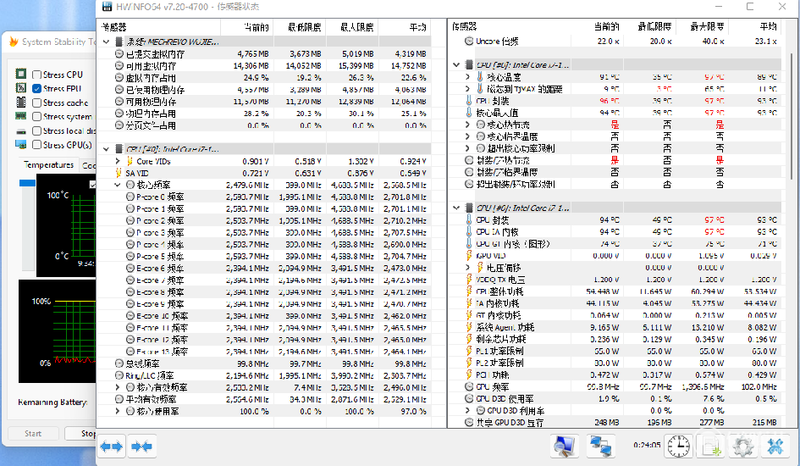Expand the 核心有效频率 row

click(x=117, y=387)
